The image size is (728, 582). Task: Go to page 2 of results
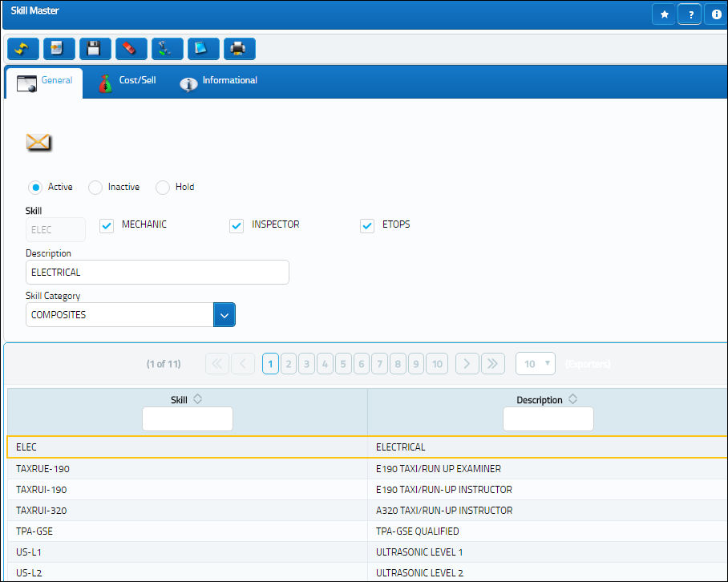coord(289,364)
